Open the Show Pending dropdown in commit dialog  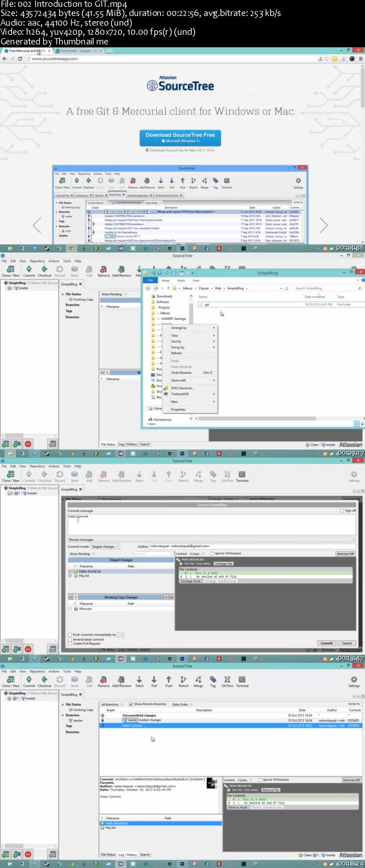(x=82, y=553)
